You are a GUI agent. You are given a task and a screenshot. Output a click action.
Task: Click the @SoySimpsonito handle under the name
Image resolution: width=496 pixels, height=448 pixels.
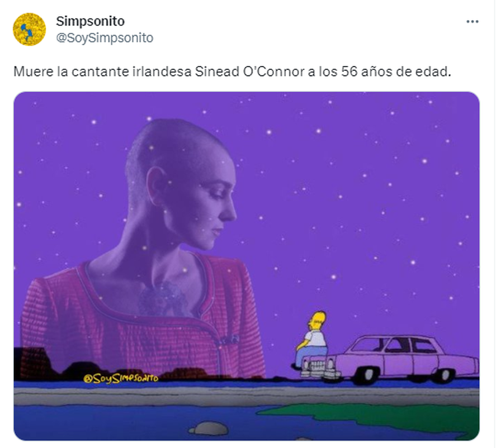[x=105, y=38]
